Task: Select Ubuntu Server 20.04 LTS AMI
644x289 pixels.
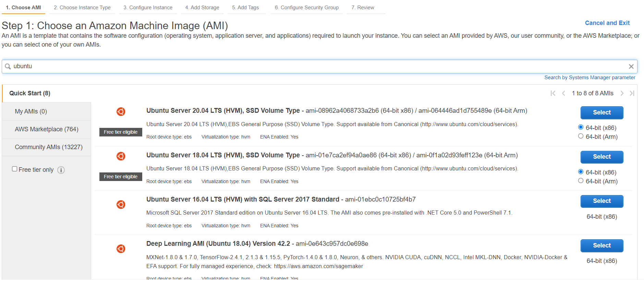Action: pos(602,112)
